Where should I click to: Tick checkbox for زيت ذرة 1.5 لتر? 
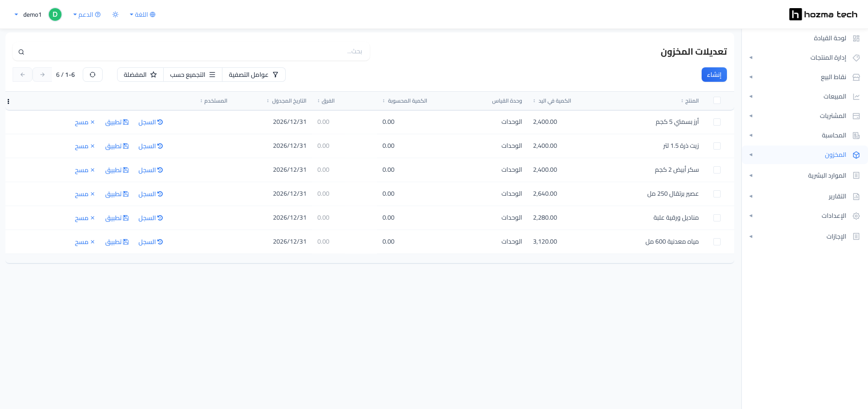(x=717, y=146)
